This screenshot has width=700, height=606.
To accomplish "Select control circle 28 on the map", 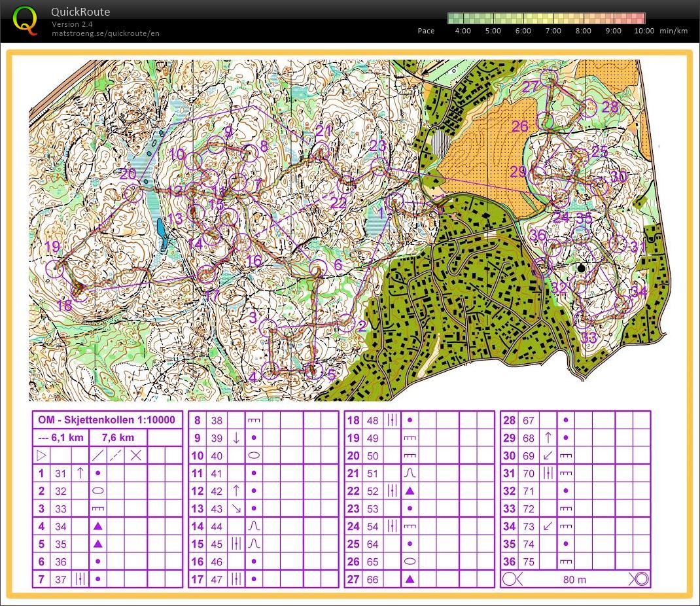I will (x=587, y=107).
